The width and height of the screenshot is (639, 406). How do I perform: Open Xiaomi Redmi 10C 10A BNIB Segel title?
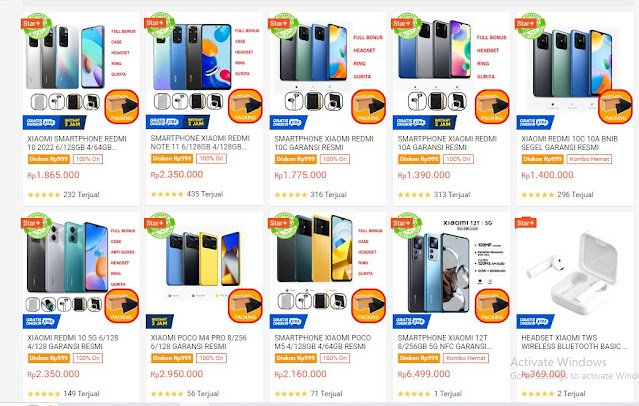[570, 143]
